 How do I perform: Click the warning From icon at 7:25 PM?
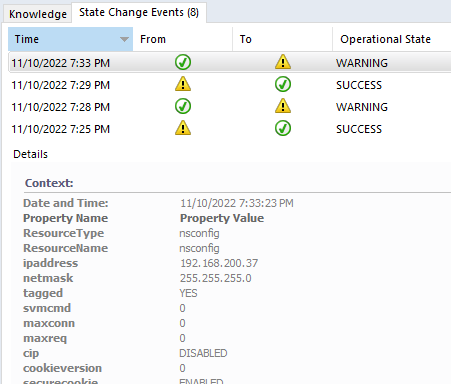point(183,128)
